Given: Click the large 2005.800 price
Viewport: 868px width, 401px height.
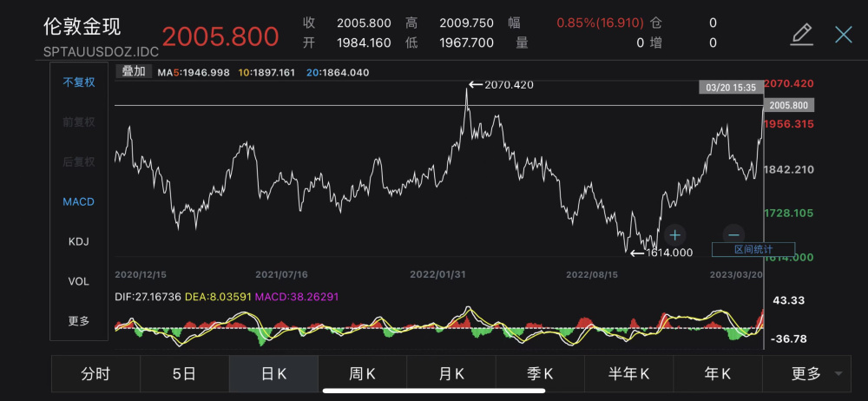Looking at the screenshot, I should [220, 36].
